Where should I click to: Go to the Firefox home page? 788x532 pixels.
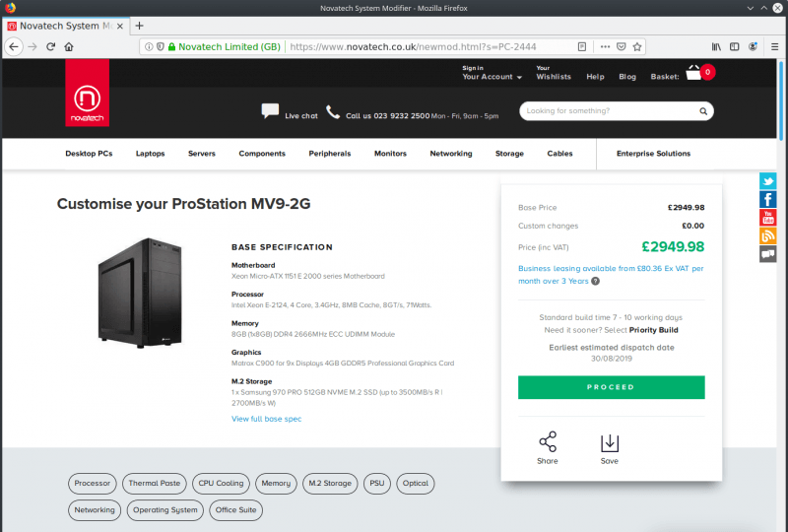[x=69, y=46]
